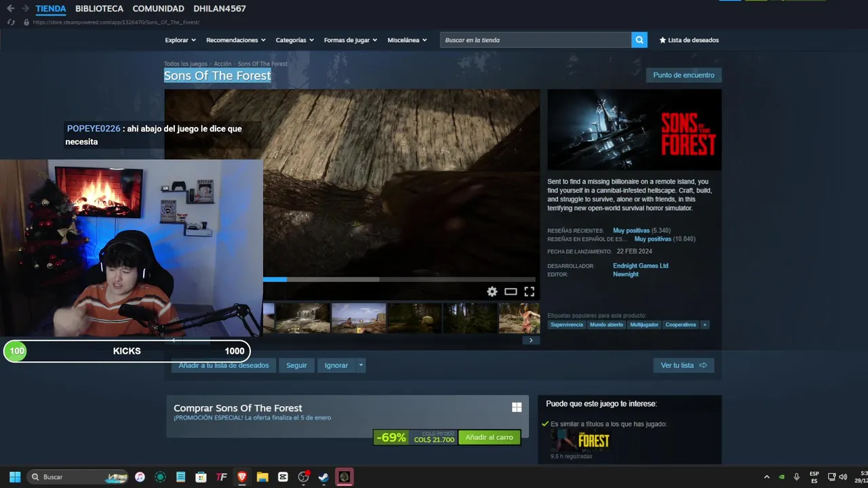Select the waterfall screenshot thumbnail
Viewport: 868px width, 488px height.
pos(302,318)
